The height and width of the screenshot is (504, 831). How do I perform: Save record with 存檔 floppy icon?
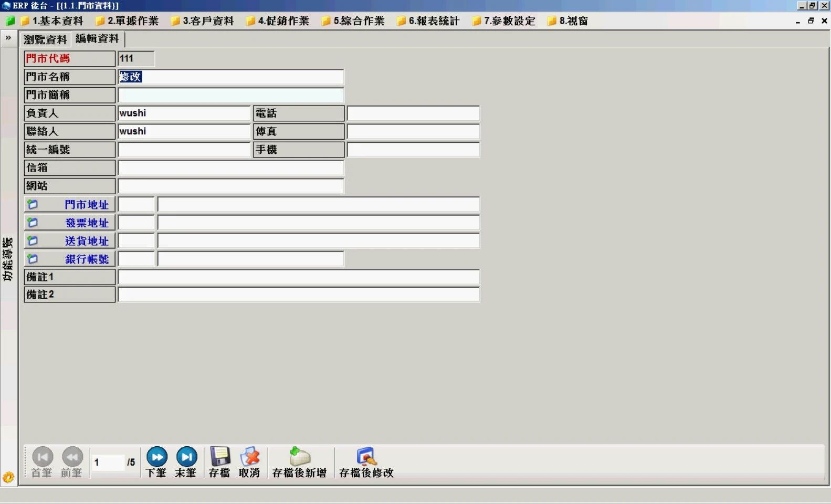click(x=219, y=462)
